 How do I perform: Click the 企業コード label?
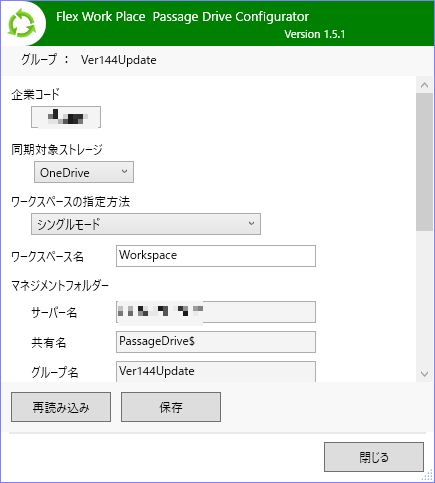point(35,95)
